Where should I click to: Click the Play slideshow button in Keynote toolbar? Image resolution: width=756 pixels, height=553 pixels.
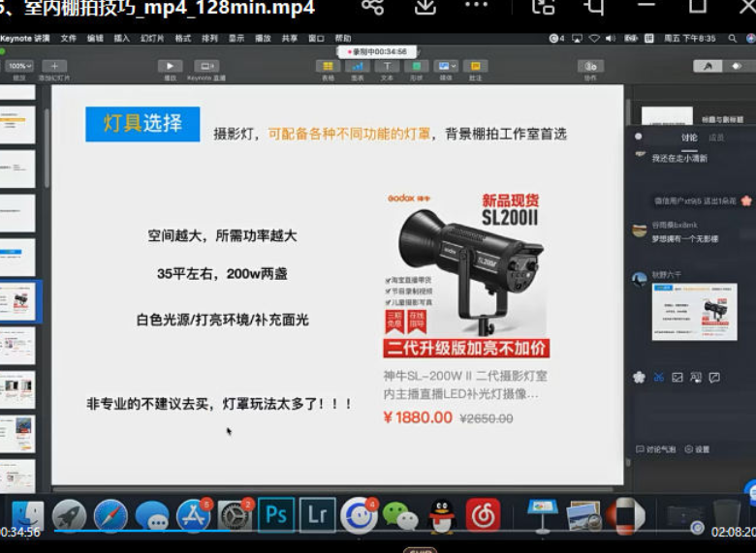point(170,67)
